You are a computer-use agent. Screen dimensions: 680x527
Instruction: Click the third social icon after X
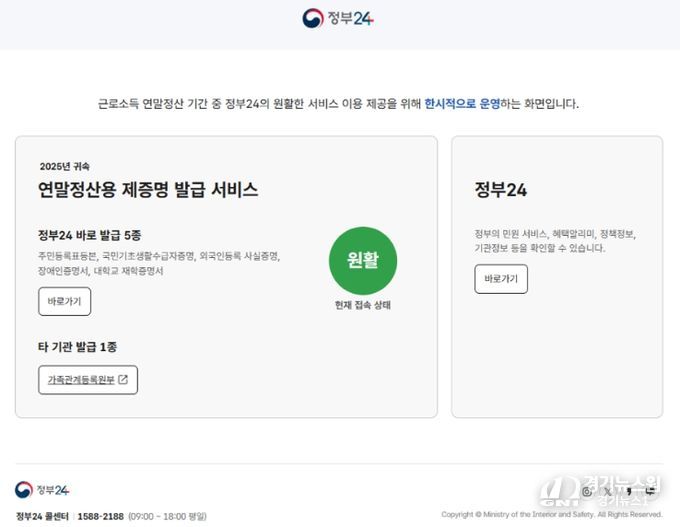[629, 491]
